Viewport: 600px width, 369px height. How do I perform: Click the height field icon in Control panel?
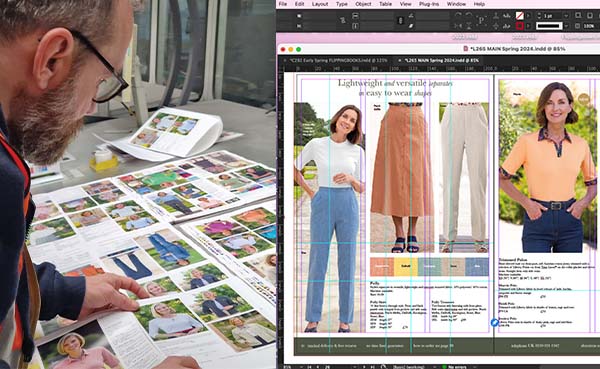pyautogui.click(x=355, y=26)
